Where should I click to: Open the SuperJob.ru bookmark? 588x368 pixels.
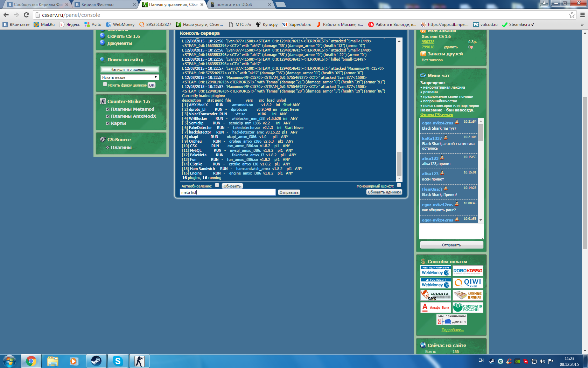(x=297, y=25)
